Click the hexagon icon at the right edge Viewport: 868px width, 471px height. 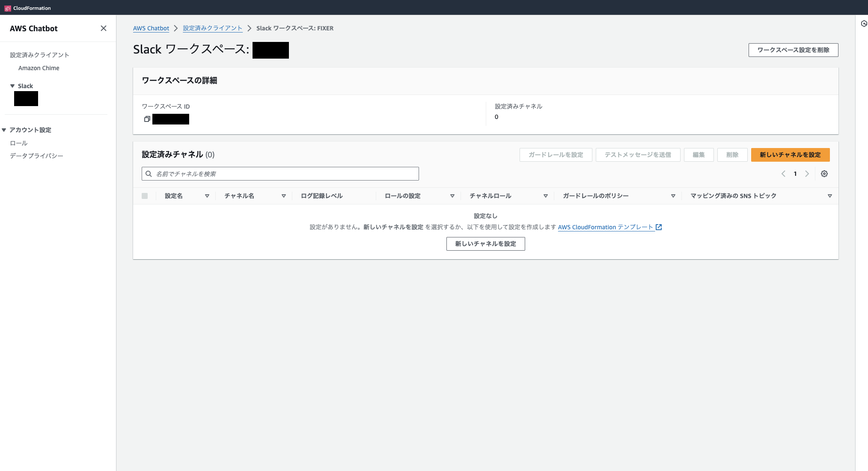click(864, 24)
